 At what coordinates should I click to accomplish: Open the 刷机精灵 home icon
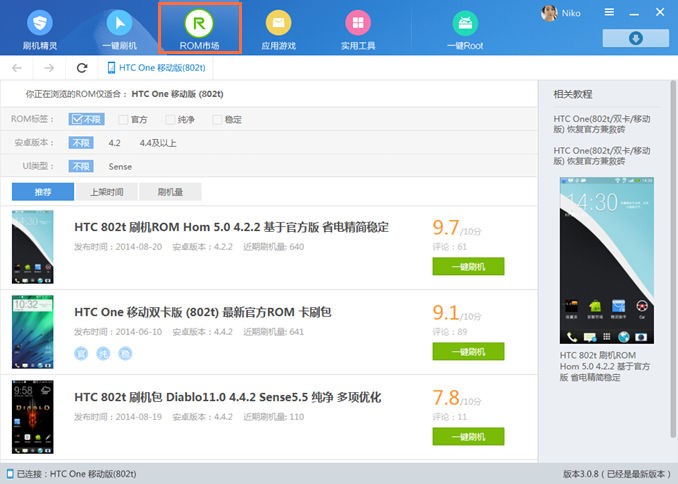coord(40,30)
